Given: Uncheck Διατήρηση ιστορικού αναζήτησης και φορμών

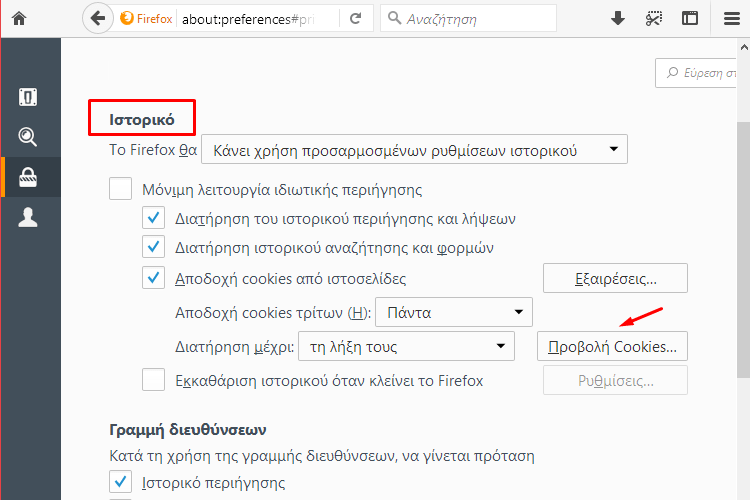Looking at the screenshot, I should (x=153, y=247).
